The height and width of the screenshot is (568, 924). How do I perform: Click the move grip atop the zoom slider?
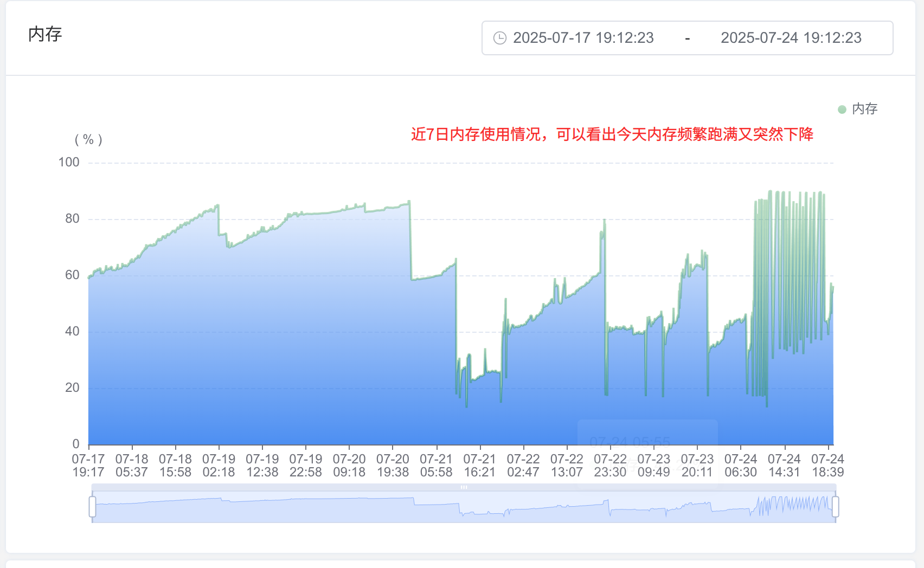coord(464,487)
